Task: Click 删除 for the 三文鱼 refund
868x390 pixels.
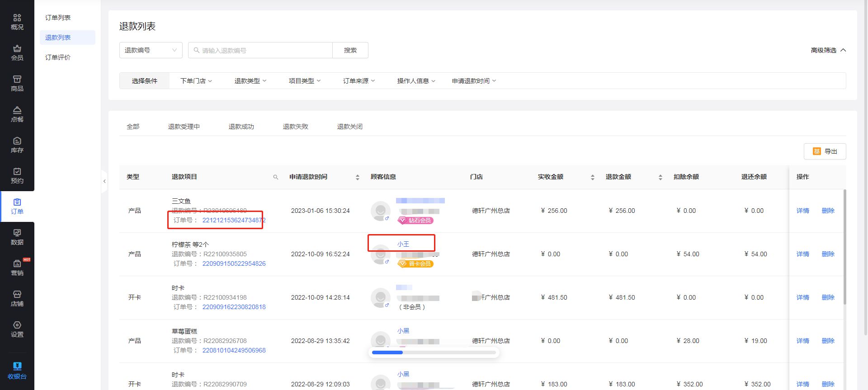Action: pyautogui.click(x=828, y=211)
